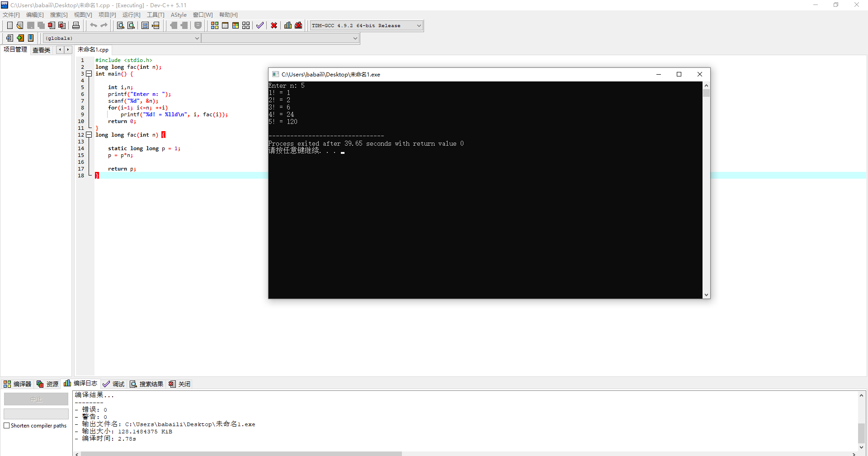This screenshot has height=456, width=868.
Task: Click the left tab-scroll arrow in sidebar
Action: pyautogui.click(x=60, y=50)
